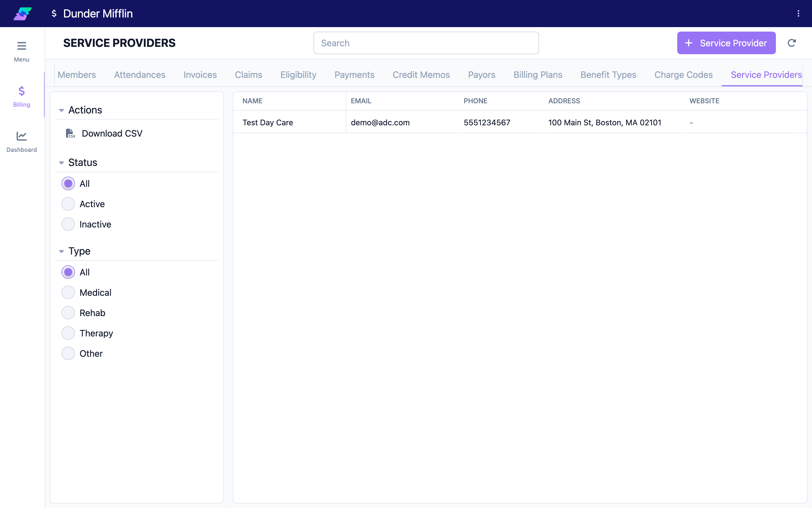Switch to Members tab
812x508 pixels.
[x=76, y=75]
